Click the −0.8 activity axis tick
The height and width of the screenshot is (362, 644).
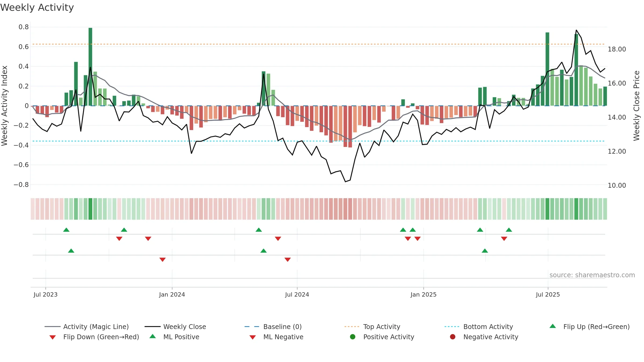[x=21, y=185]
